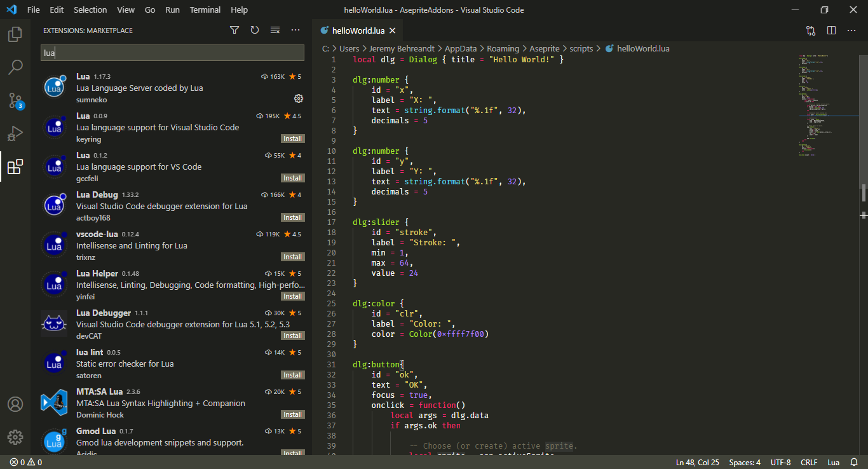This screenshot has height=469, width=868.
Task: Select the Gmod Lua extension icon
Action: pyautogui.click(x=54, y=442)
